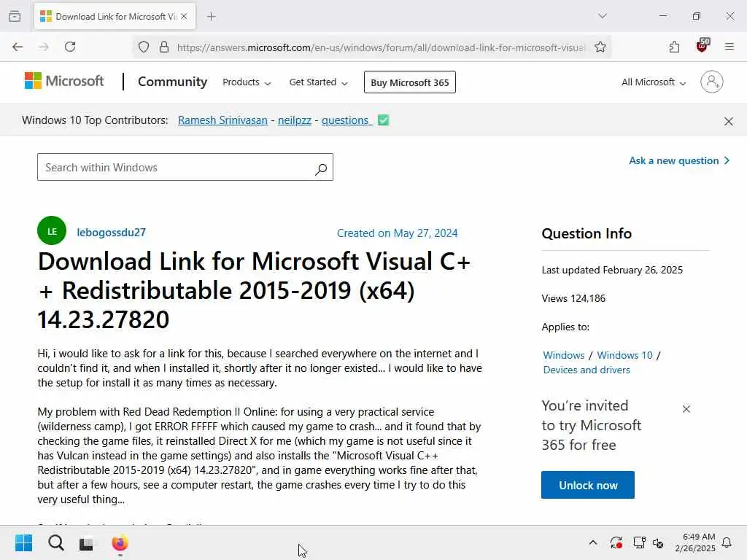The width and height of the screenshot is (747, 560).
Task: Expand the Products dropdown menu
Action: coord(247,82)
